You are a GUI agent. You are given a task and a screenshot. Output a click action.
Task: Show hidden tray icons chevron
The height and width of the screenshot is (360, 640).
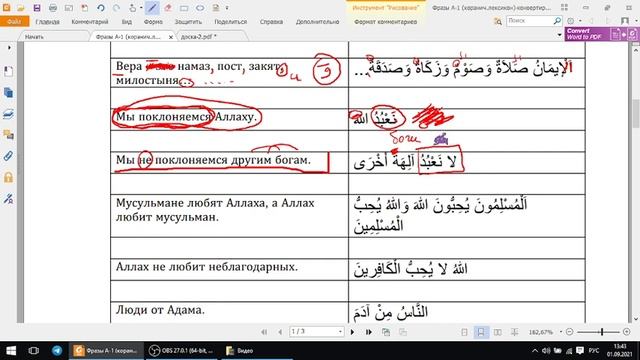click(x=535, y=351)
